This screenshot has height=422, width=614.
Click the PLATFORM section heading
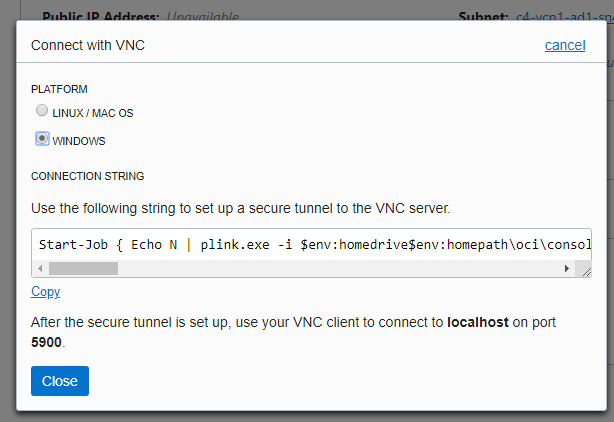point(59,89)
